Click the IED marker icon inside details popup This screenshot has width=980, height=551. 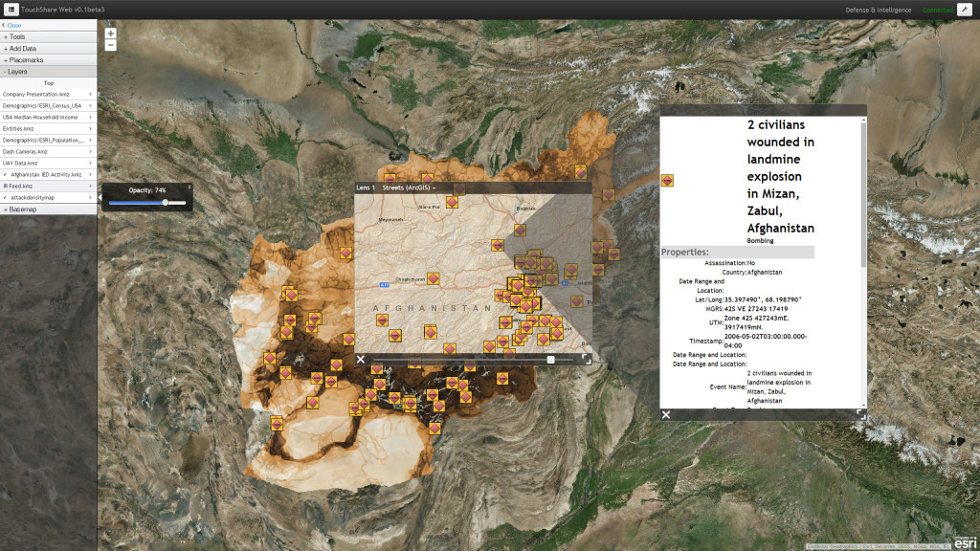pyautogui.click(x=667, y=181)
